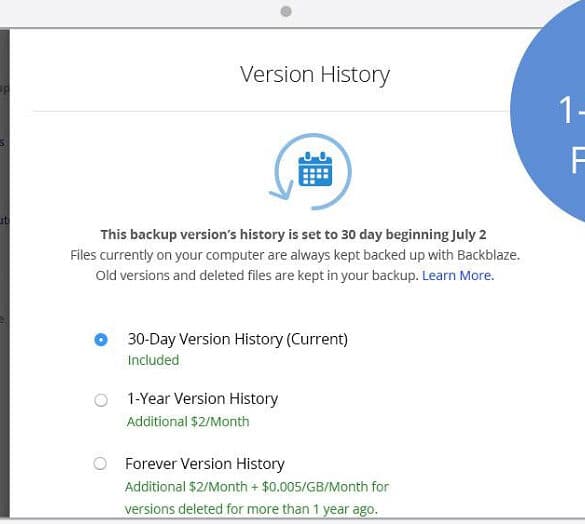
Task: Click the Forever Version History label
Action: coord(205,464)
